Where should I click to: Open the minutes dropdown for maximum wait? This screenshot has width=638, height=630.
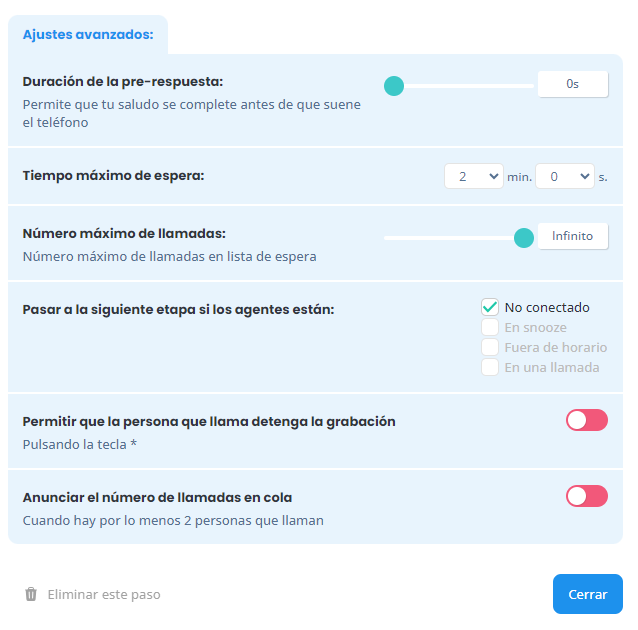click(474, 176)
